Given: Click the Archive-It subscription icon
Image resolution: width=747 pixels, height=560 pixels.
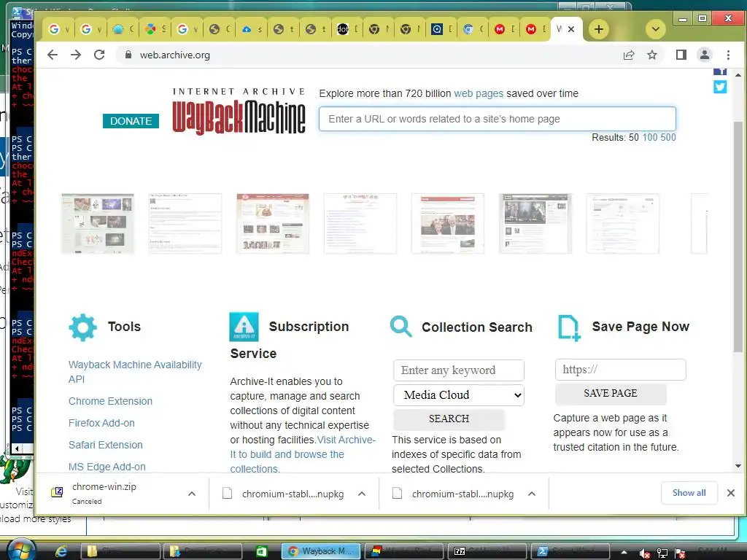Looking at the screenshot, I should (244, 327).
